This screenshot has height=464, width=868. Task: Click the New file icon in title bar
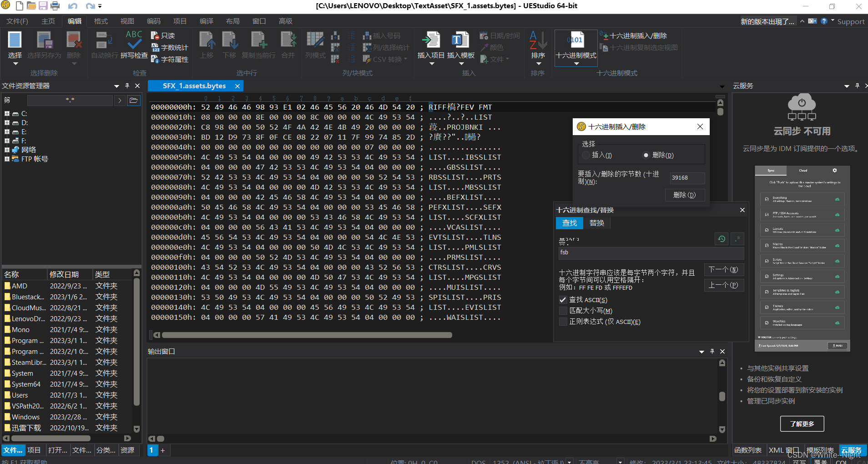(20, 6)
